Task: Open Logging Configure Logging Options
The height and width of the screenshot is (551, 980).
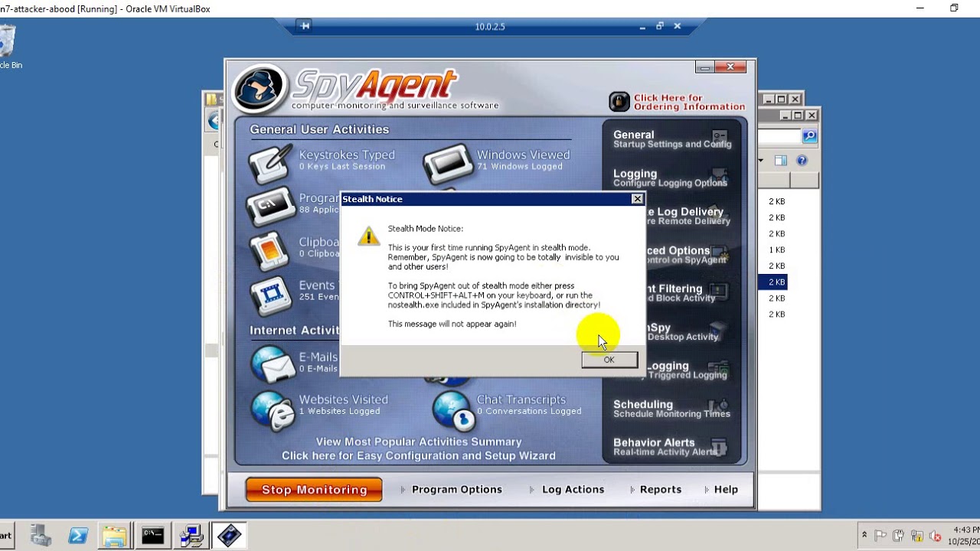Action: tap(670, 178)
